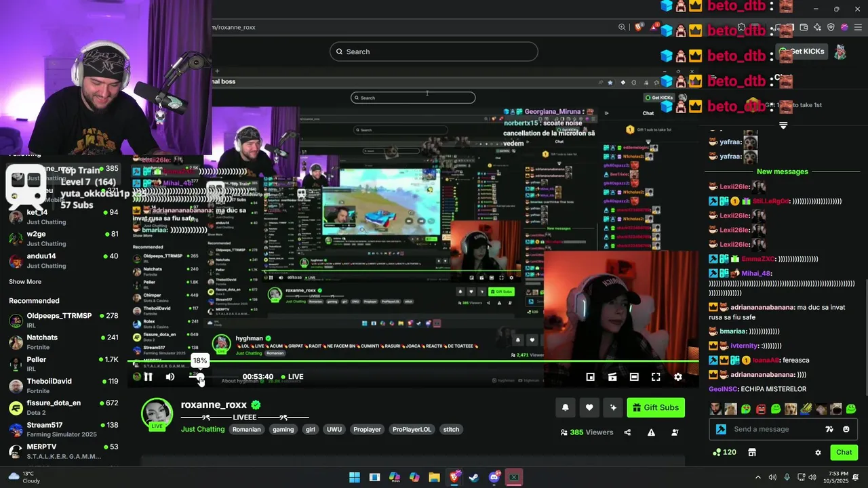Viewport: 868px width, 488px height.
Task: Click Get KICKs button
Action: (x=803, y=52)
